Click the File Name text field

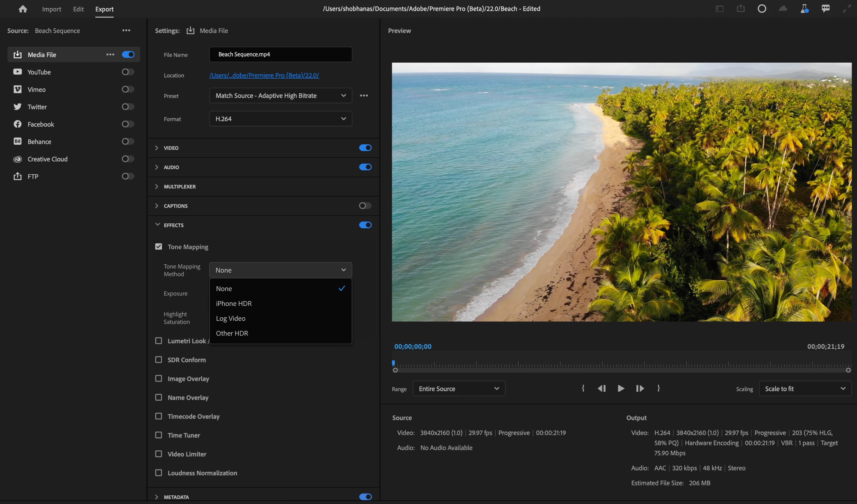280,54
